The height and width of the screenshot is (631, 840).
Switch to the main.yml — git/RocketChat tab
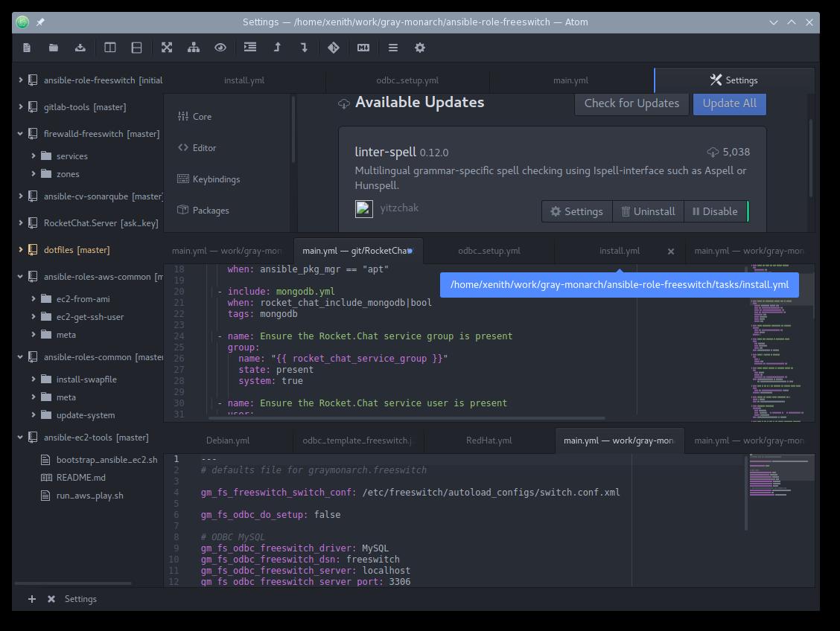(x=358, y=251)
